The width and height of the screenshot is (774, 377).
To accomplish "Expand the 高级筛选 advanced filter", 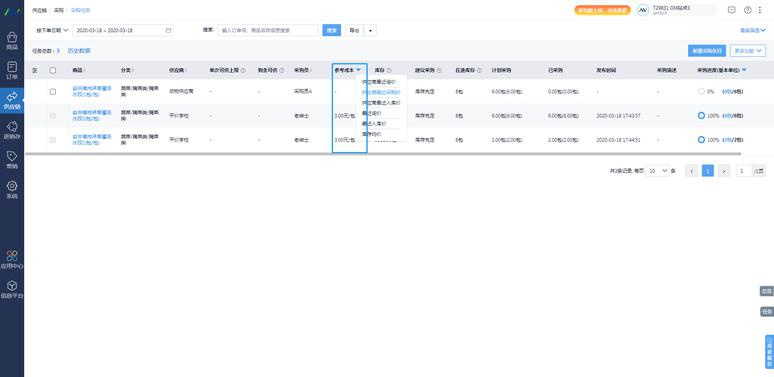I will pyautogui.click(x=752, y=31).
